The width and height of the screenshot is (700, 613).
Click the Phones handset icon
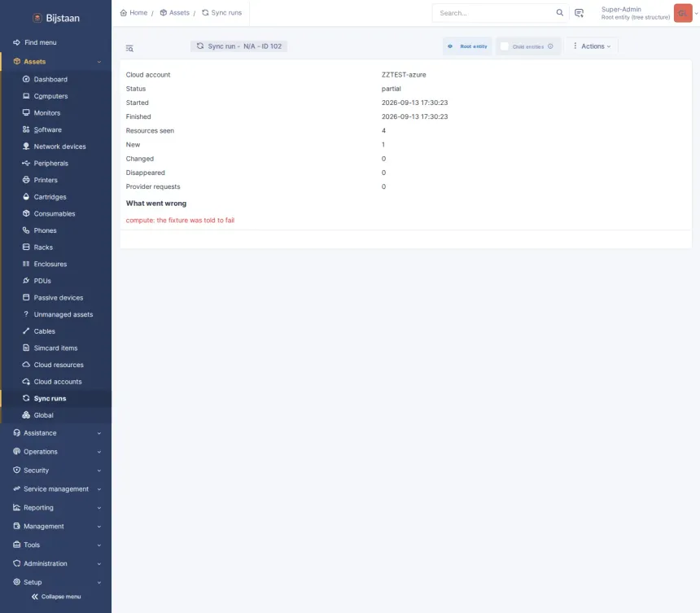click(26, 230)
